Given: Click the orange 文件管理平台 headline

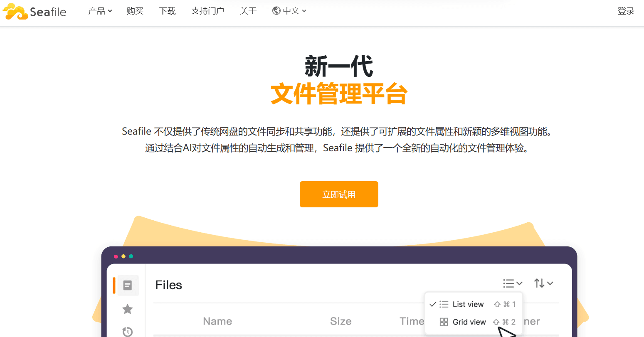Looking at the screenshot, I should (x=339, y=93).
